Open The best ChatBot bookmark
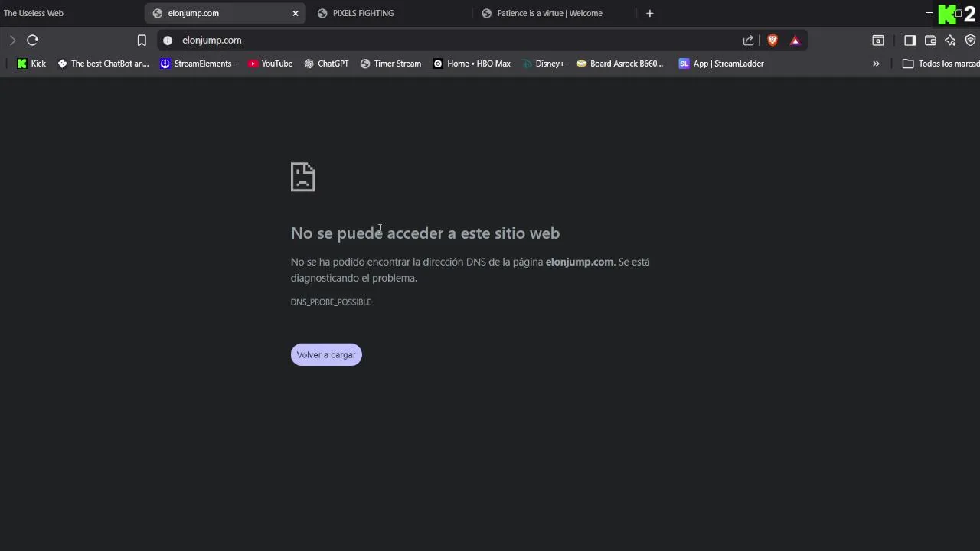The image size is (980, 551). pos(103,64)
